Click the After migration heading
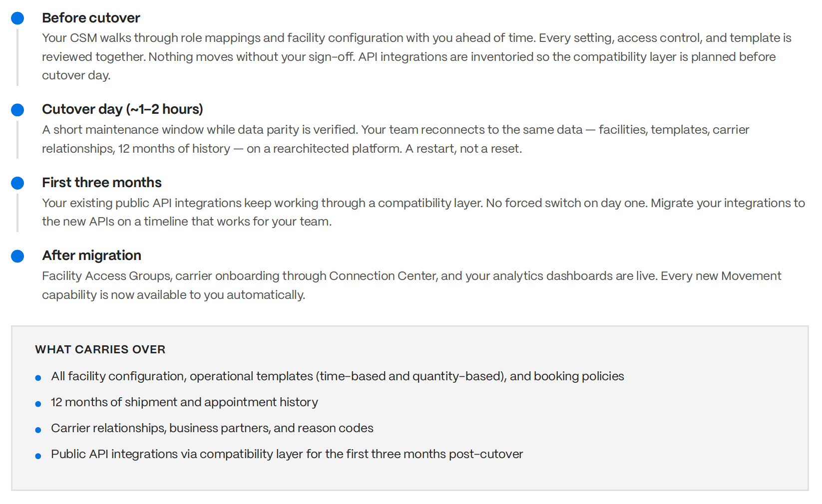 coord(91,255)
